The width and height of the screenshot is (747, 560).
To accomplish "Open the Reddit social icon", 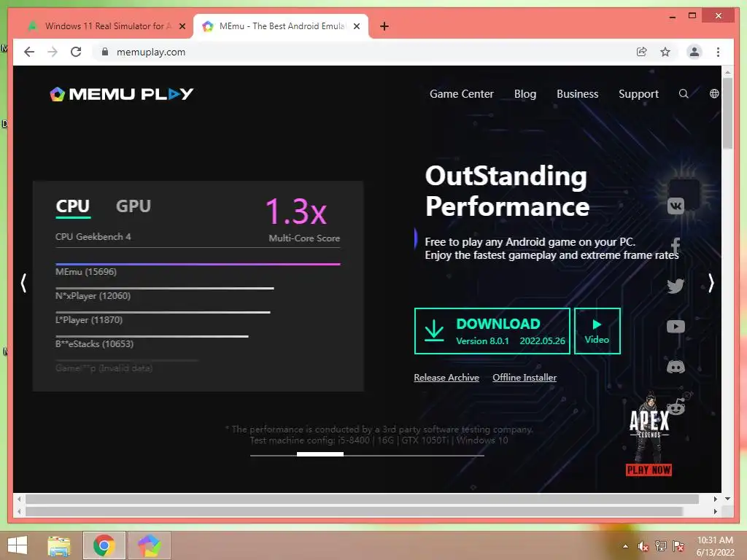I will coord(676,406).
